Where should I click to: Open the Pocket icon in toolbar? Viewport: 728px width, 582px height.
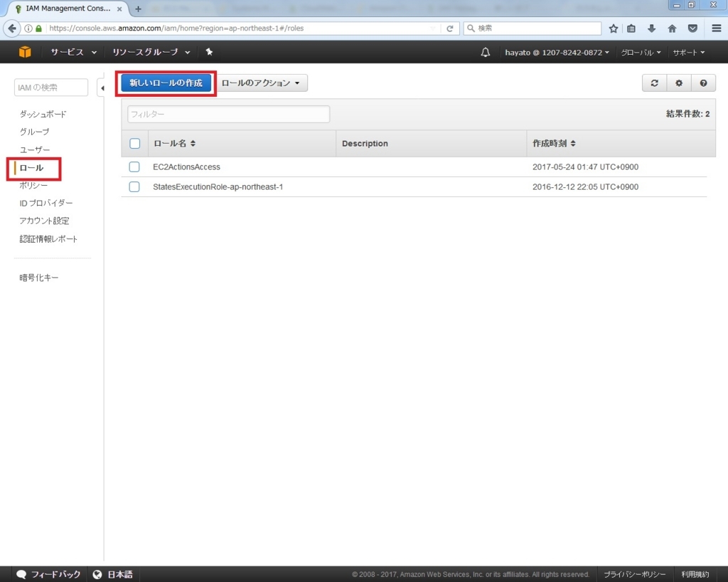tap(692, 28)
